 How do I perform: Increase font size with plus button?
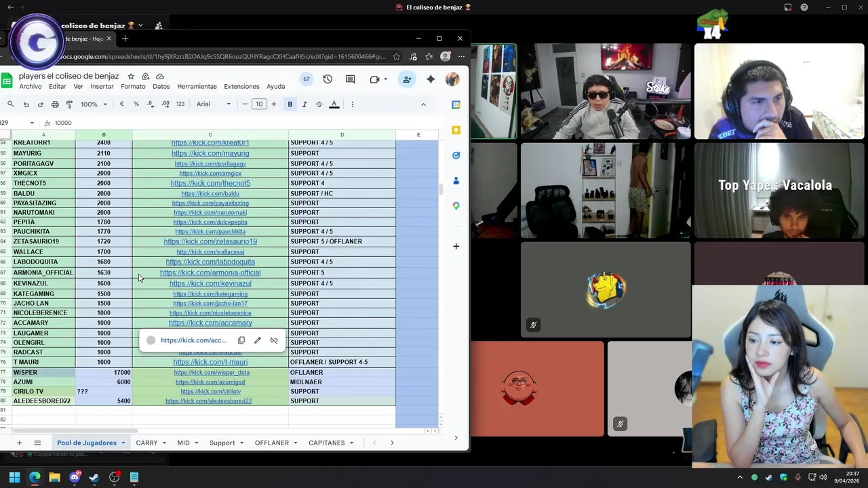point(274,104)
